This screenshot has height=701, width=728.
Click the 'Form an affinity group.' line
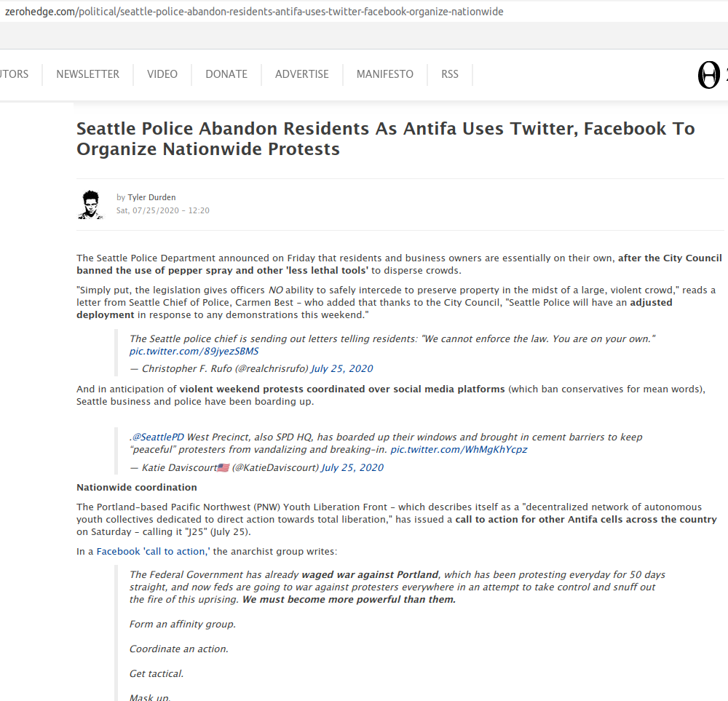pyautogui.click(x=183, y=625)
